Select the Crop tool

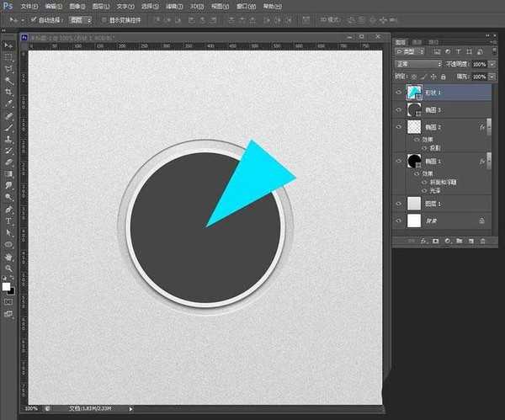pyautogui.click(x=8, y=91)
